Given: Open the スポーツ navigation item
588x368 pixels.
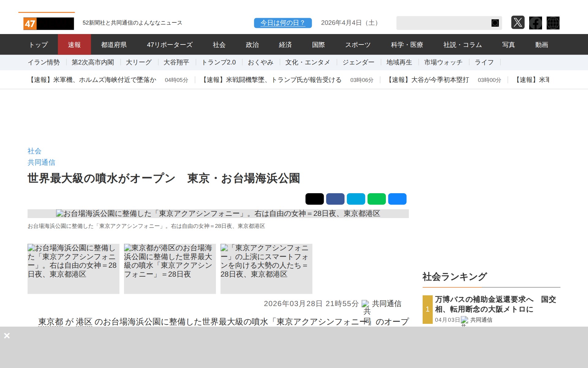Looking at the screenshot, I should tap(358, 45).
